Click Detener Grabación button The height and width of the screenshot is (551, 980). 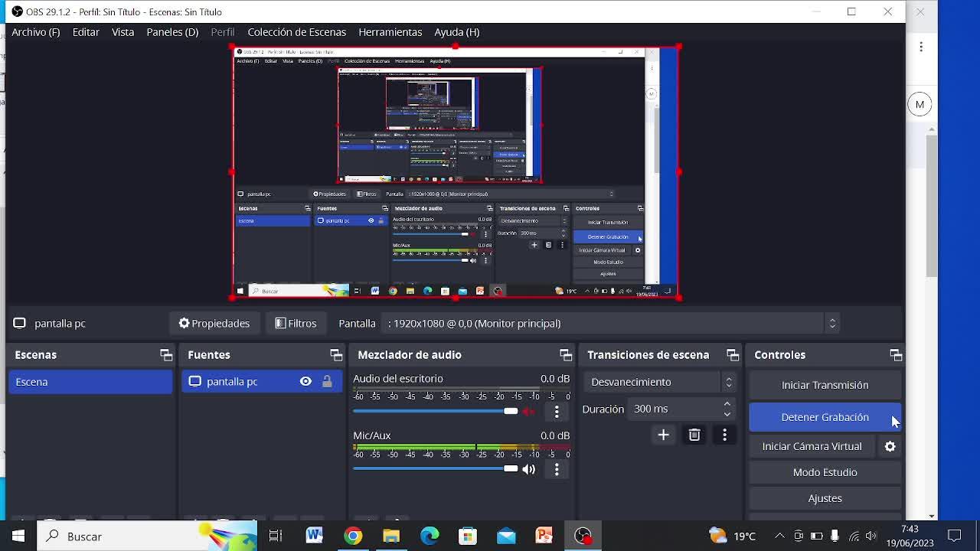click(825, 417)
